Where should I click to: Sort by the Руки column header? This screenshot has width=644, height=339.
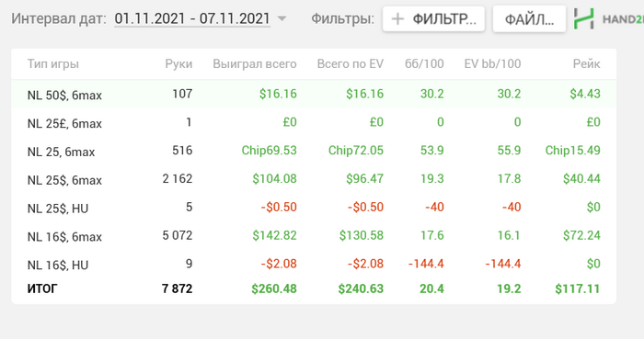(x=178, y=64)
